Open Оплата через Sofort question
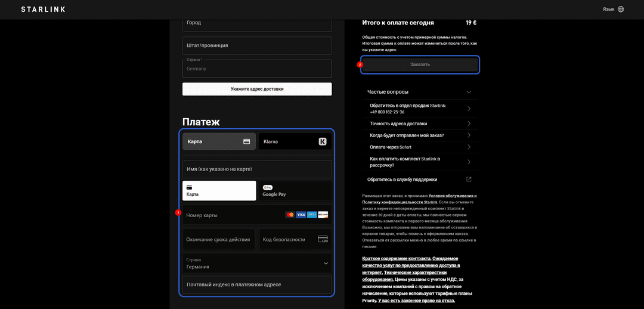The width and height of the screenshot is (644, 309). (420, 147)
